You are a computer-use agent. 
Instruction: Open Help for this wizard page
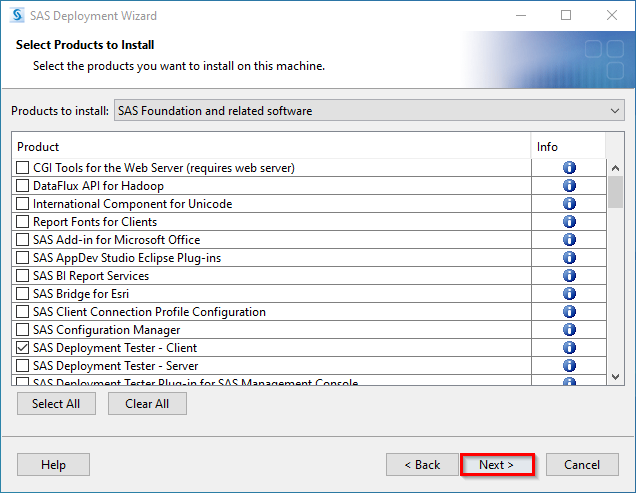pyautogui.click(x=53, y=465)
